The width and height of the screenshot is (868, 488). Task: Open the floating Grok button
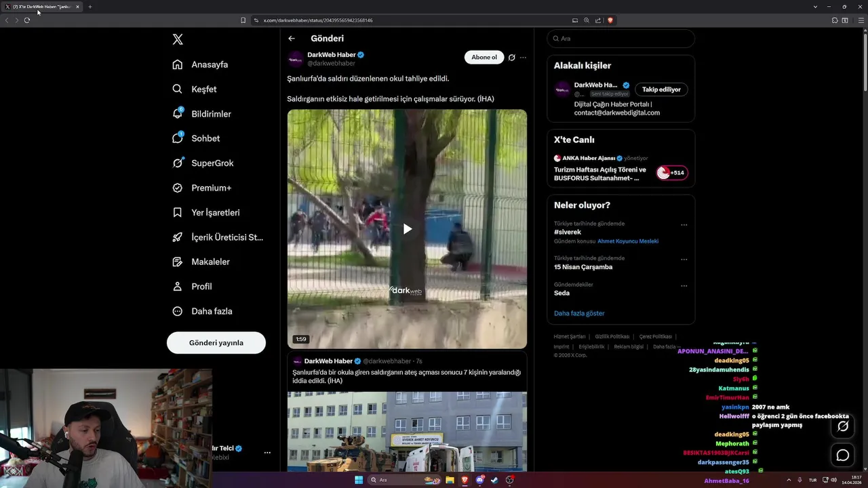tap(843, 426)
